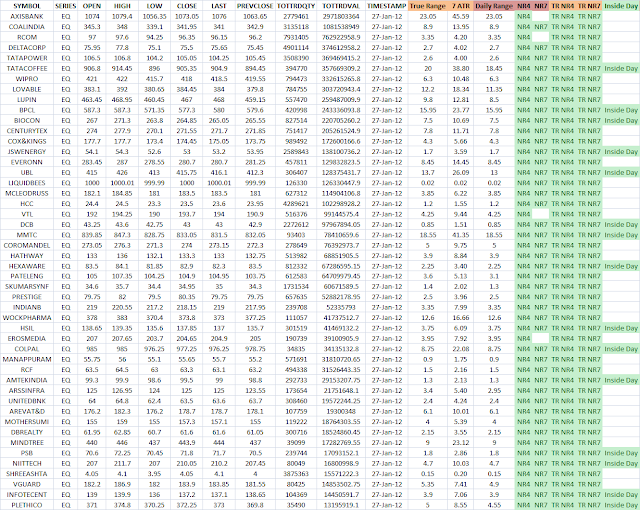This screenshot has height=510, width=640.
Task: Click the SERIES header cell
Action: click(x=65, y=6)
